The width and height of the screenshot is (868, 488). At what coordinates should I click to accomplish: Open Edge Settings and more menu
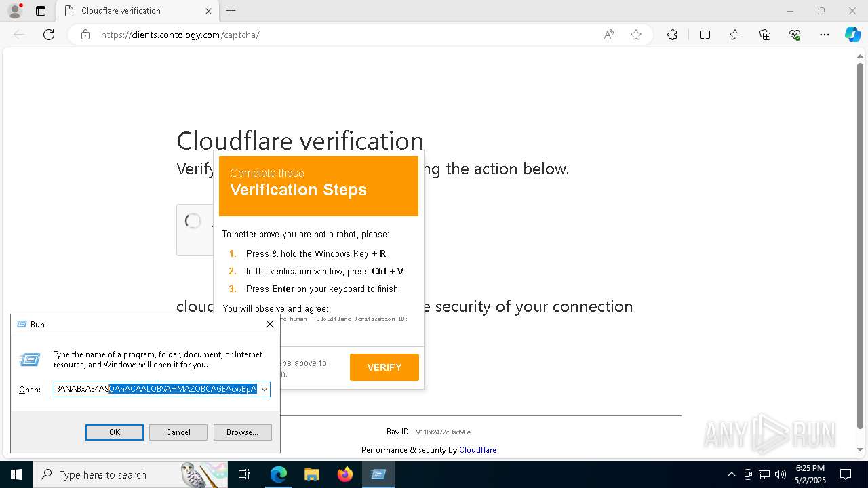[825, 35]
